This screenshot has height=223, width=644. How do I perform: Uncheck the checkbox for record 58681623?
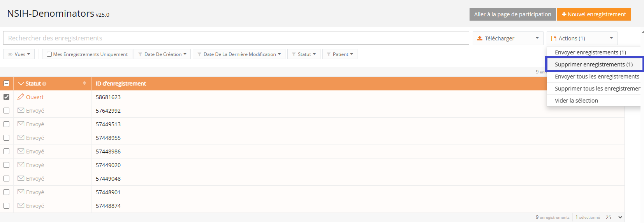coord(7,97)
